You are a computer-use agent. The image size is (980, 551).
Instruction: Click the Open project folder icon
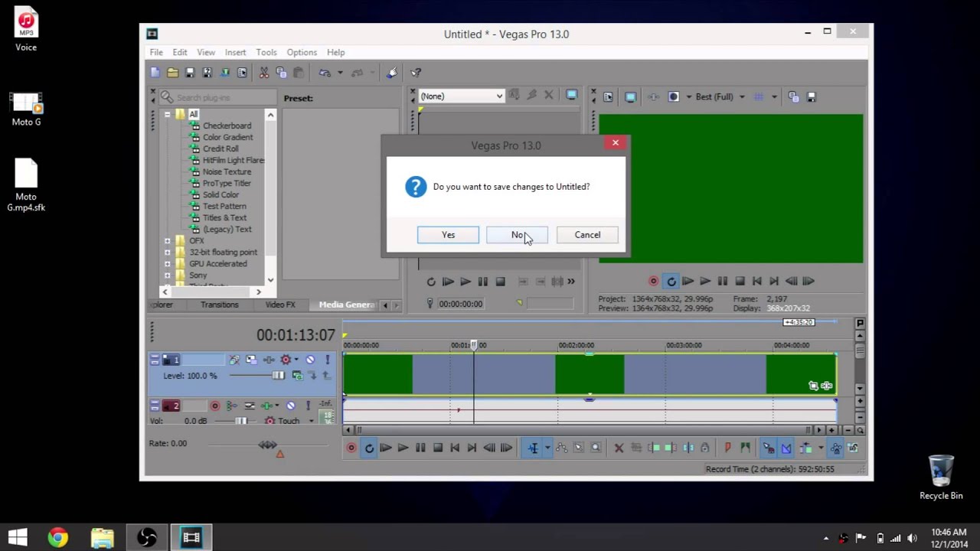pyautogui.click(x=172, y=73)
